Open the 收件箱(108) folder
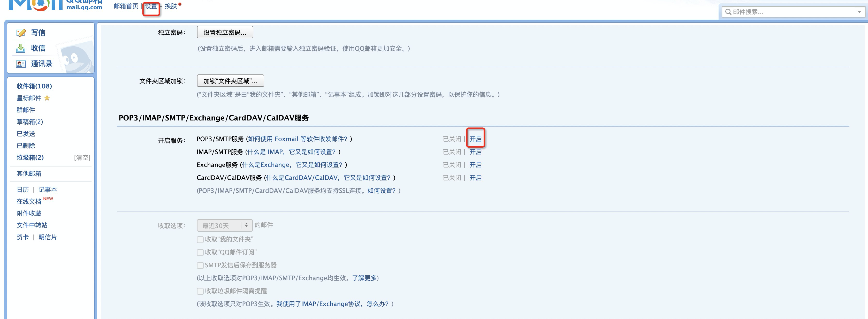This screenshot has height=319, width=868. tap(34, 86)
